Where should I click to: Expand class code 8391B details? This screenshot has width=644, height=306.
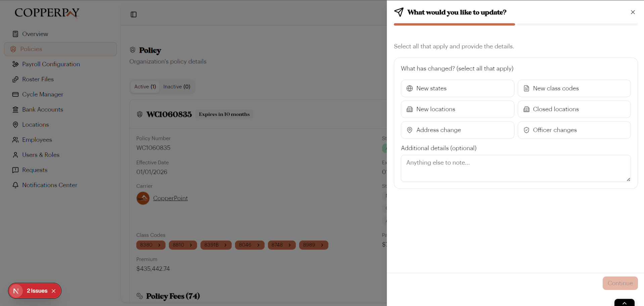(216, 245)
